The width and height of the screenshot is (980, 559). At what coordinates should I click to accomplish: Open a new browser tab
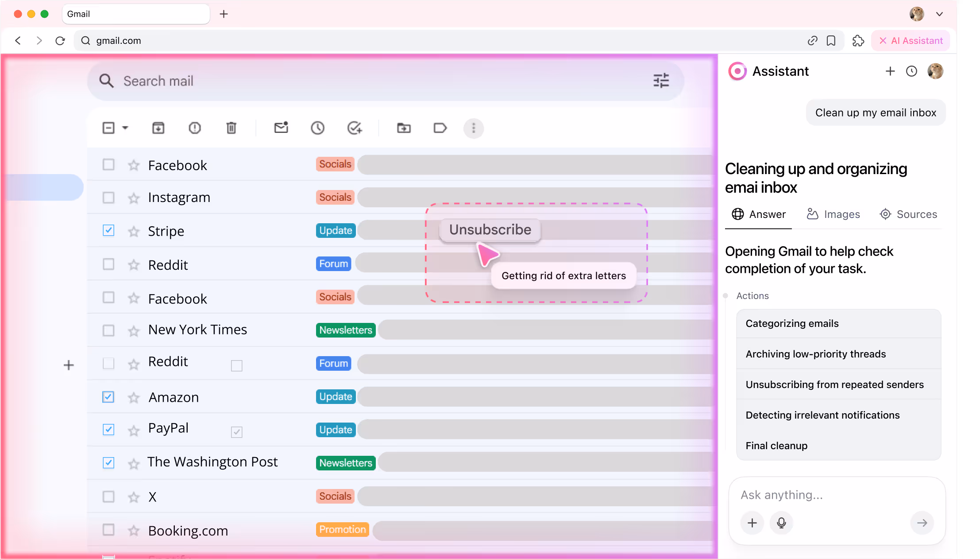coord(224,14)
